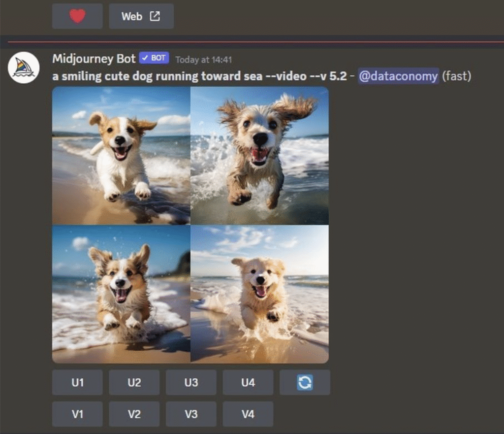Click the red heart reaction button
Screen dimensions: 504x434
pos(77,16)
